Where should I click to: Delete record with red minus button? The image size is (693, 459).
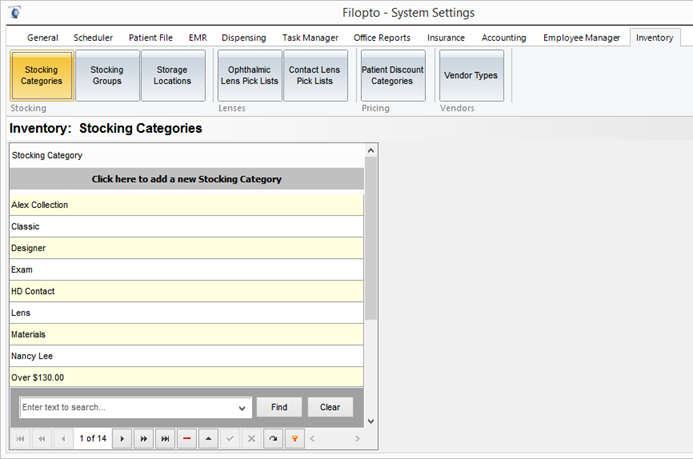[x=187, y=439]
